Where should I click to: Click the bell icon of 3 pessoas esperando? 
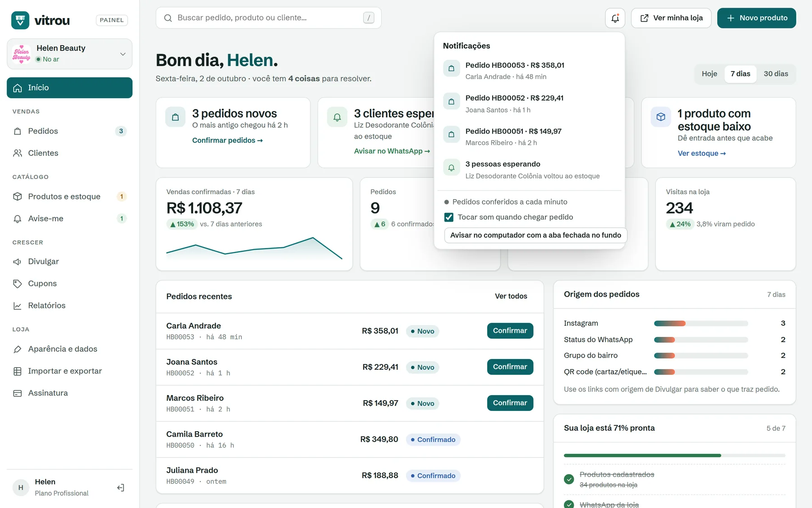451,168
